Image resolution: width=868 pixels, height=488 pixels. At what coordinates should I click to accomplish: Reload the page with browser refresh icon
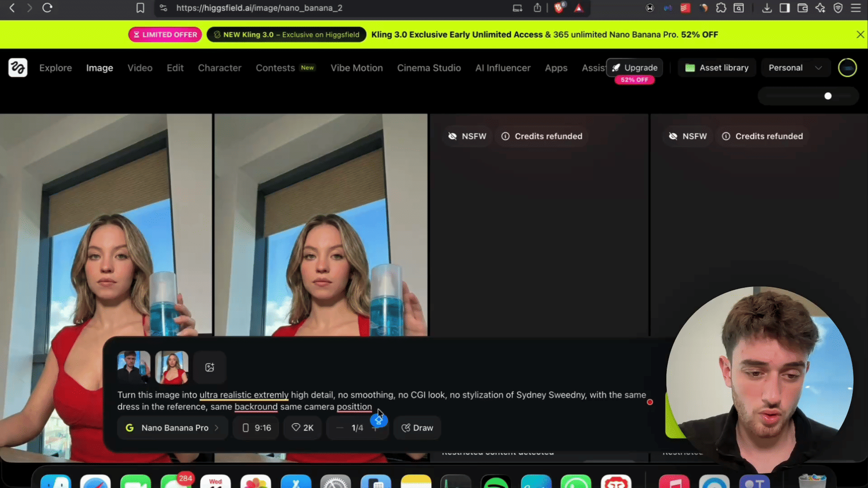coord(47,8)
